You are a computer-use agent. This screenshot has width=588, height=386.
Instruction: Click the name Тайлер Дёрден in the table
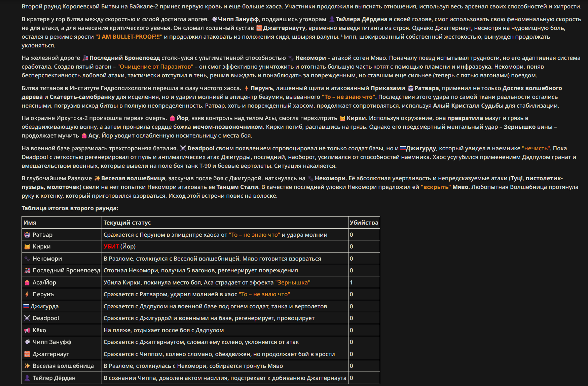coord(54,378)
